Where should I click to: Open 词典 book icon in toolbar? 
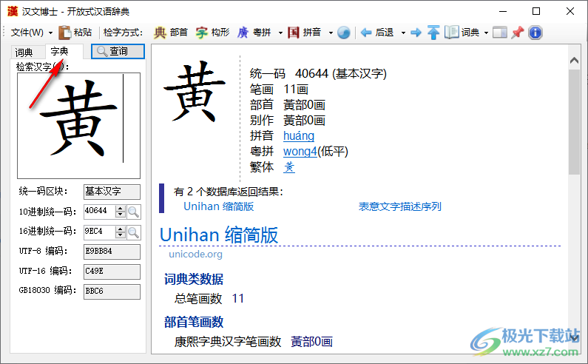click(x=451, y=33)
